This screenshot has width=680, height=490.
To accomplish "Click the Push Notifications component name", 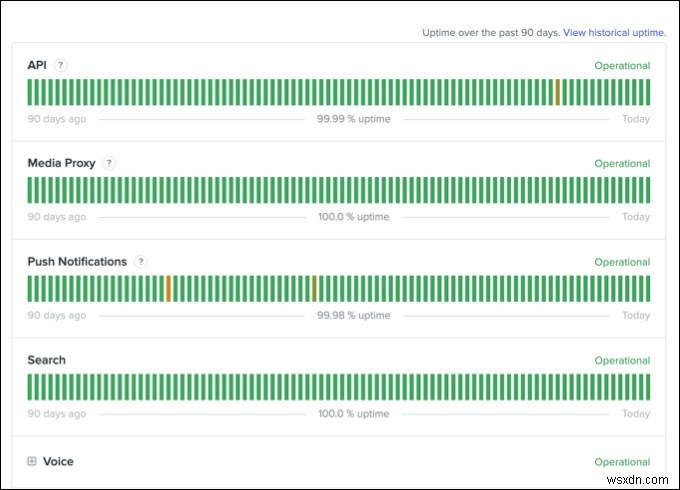I will 77,261.
